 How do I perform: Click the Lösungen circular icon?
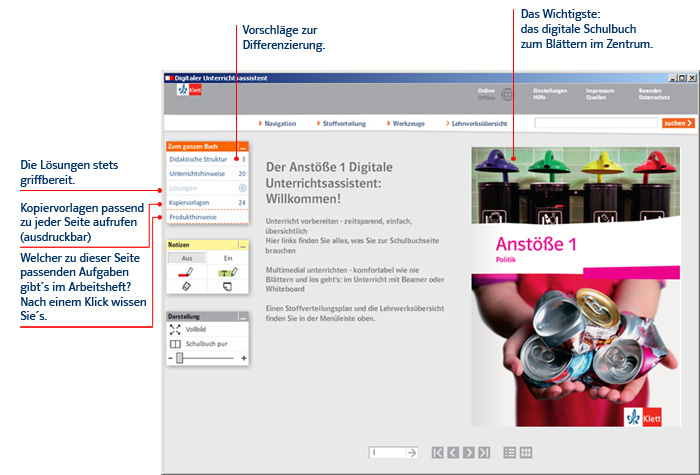[x=242, y=188]
